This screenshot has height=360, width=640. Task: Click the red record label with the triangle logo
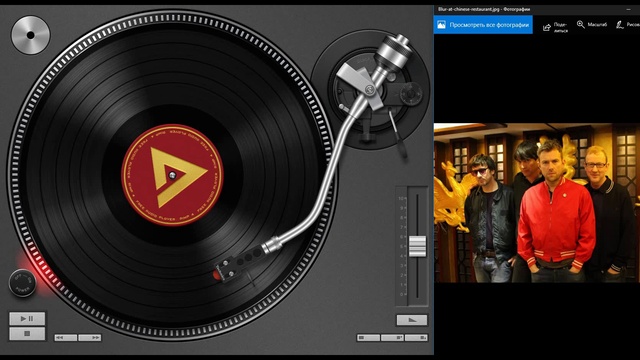point(172,175)
